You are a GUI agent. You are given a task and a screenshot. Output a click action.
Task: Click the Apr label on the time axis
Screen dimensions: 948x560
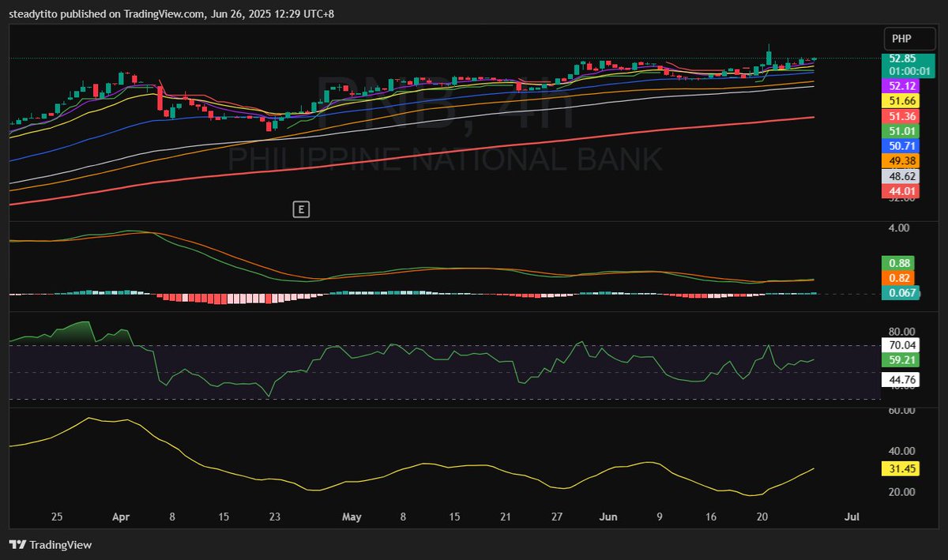click(x=121, y=517)
